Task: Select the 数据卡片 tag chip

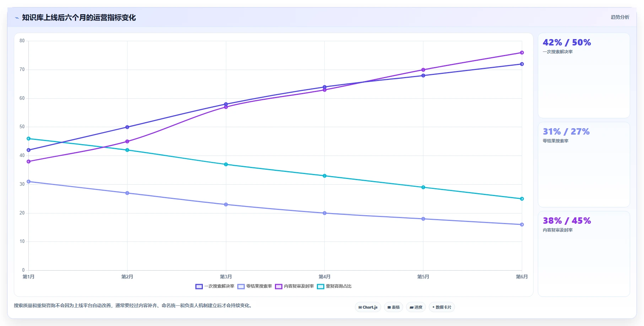Action: 442,307
